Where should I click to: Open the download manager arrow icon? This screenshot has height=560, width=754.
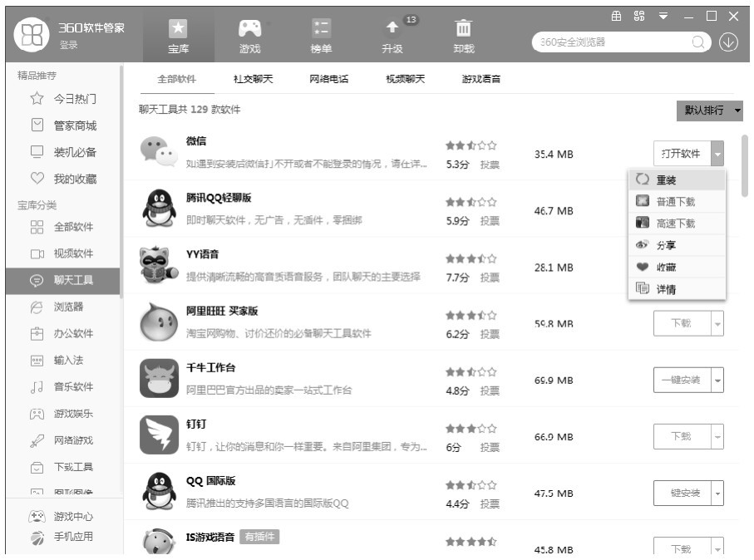coord(728,42)
